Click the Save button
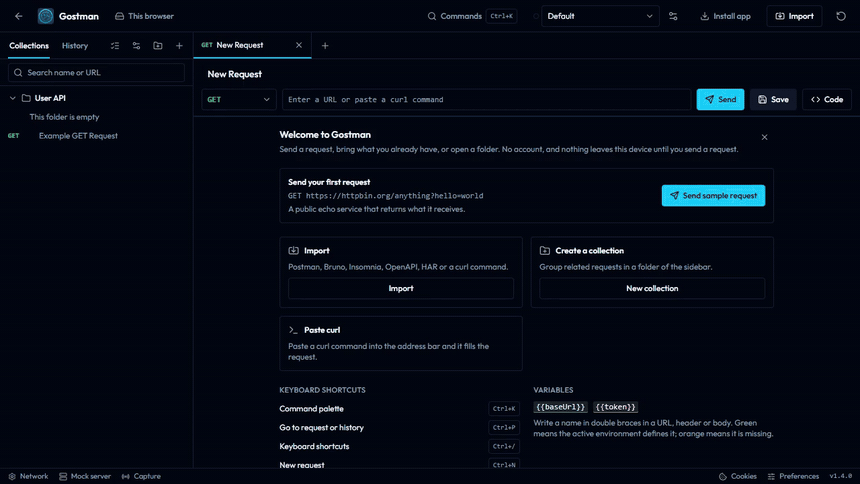The image size is (860, 484). 773,99
